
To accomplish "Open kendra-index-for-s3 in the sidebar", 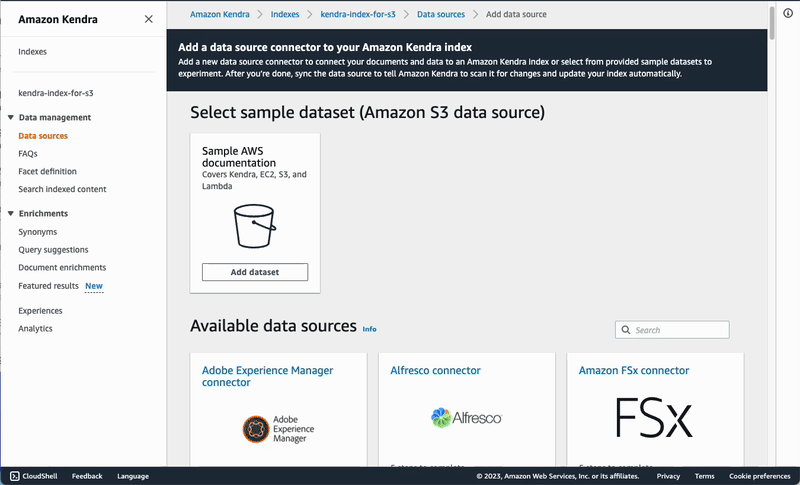I will click(56, 93).
